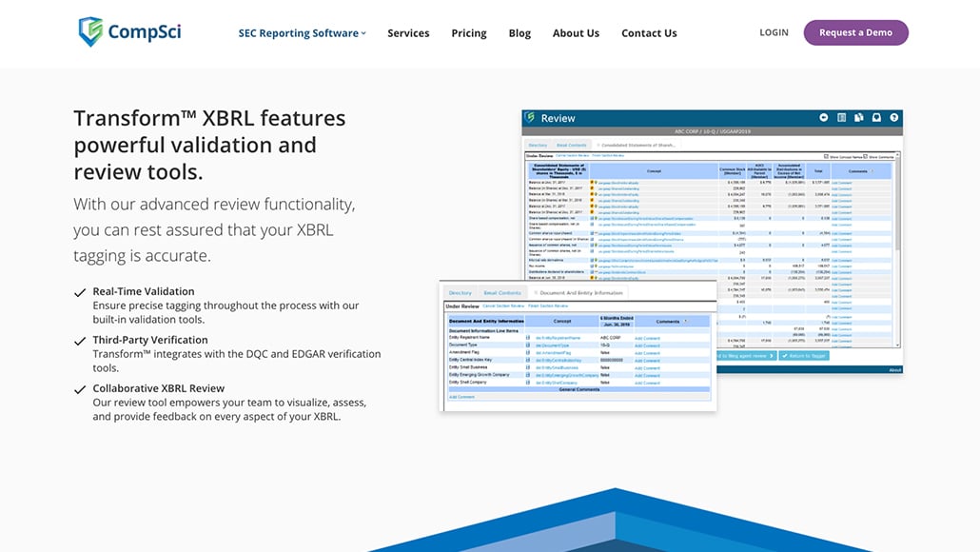Open the notifications bell icon in the Review header

point(875,117)
